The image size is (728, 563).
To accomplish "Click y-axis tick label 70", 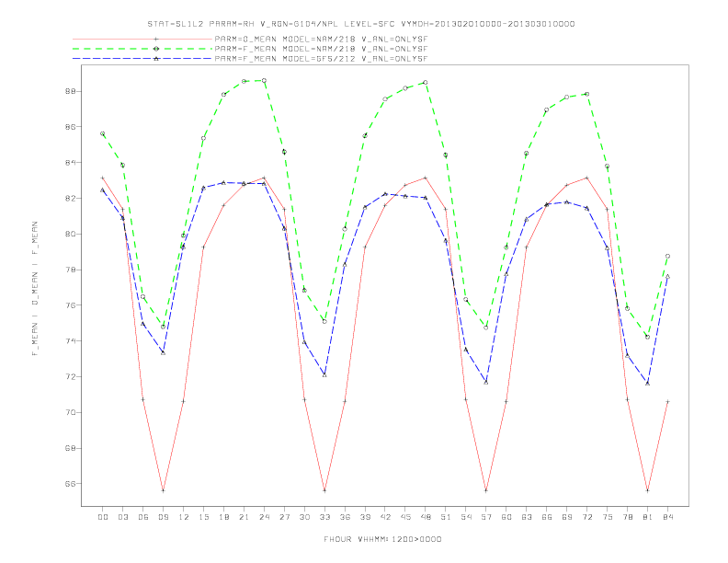I will click(x=71, y=412).
